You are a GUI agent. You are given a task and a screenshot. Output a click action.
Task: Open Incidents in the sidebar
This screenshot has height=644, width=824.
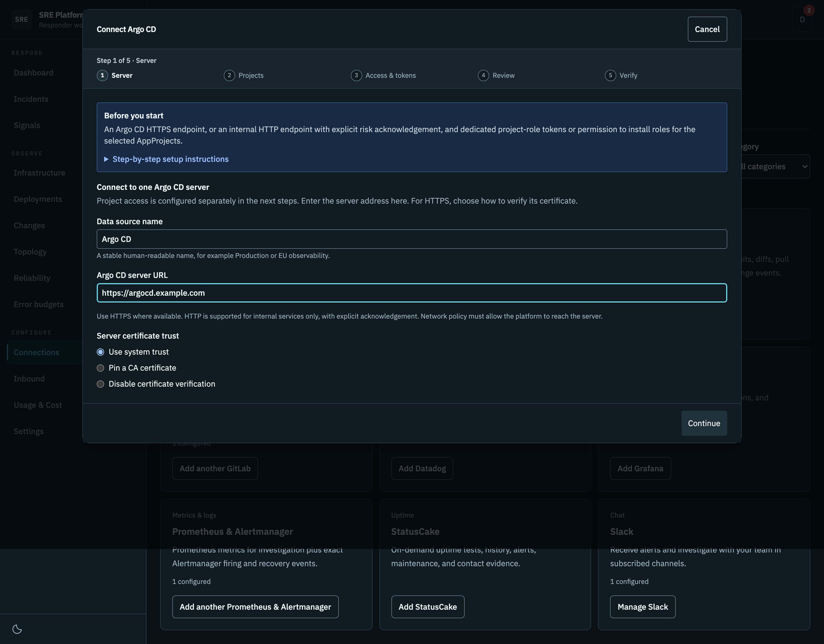pos(31,99)
